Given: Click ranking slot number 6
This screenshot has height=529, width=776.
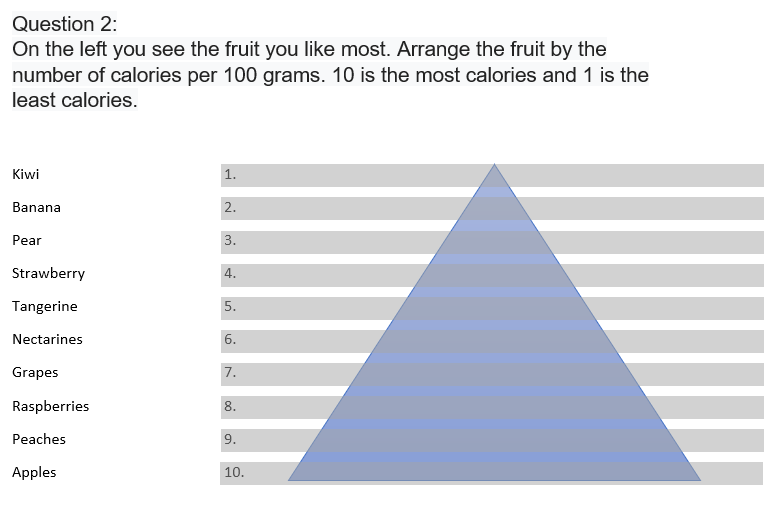Looking at the screenshot, I should click(x=492, y=341).
